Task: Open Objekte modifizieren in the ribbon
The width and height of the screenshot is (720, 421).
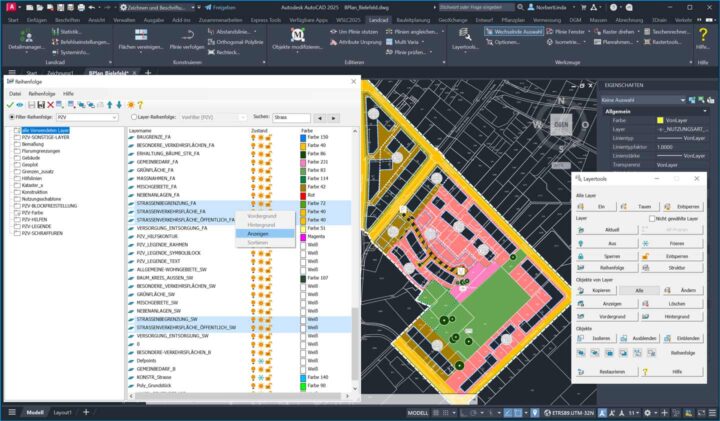Action: (x=297, y=39)
